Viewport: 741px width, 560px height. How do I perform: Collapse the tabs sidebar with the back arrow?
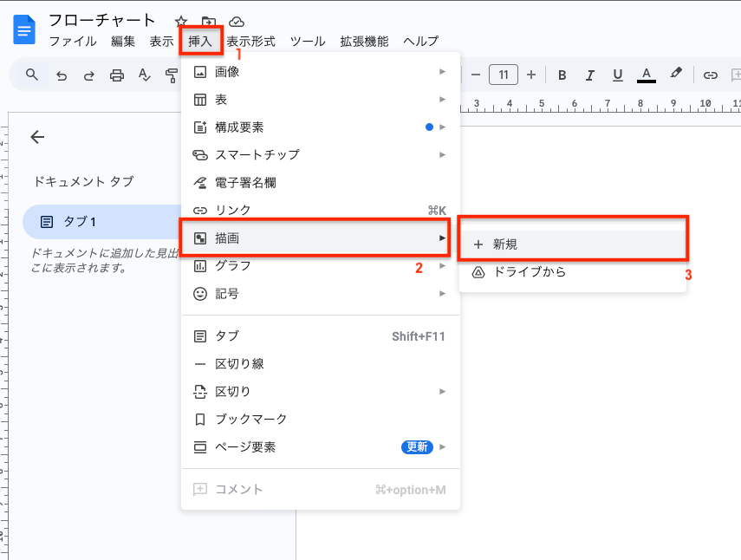click(x=36, y=137)
